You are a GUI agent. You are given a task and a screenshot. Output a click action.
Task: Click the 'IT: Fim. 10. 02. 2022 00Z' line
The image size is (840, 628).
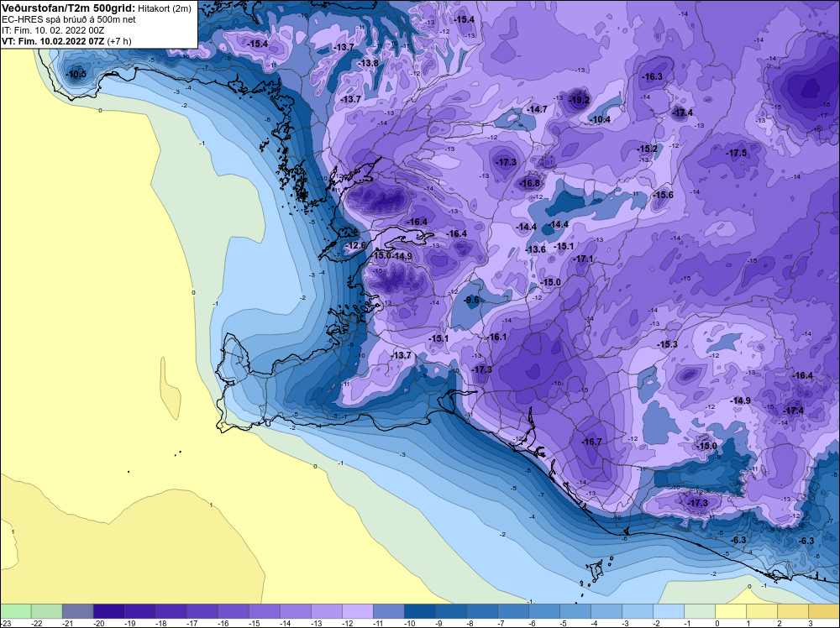click(x=53, y=30)
